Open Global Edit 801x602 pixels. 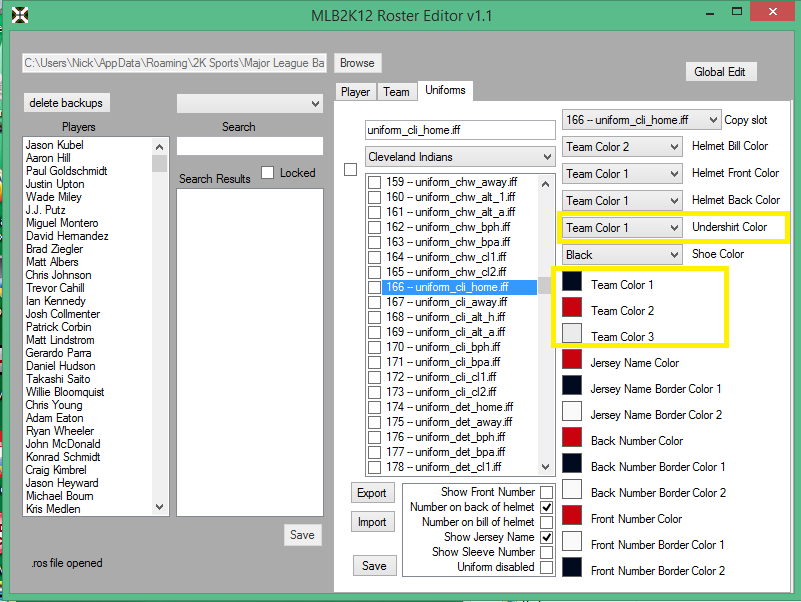click(720, 72)
